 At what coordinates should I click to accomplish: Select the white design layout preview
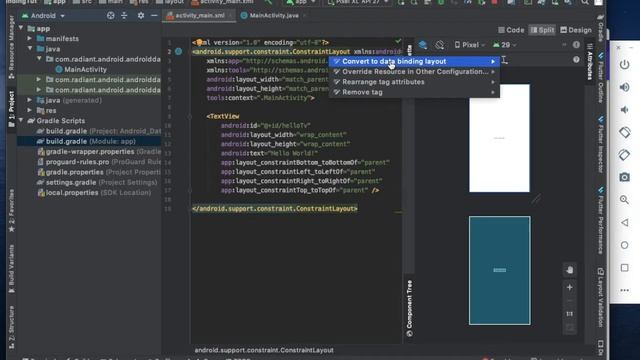click(x=499, y=138)
